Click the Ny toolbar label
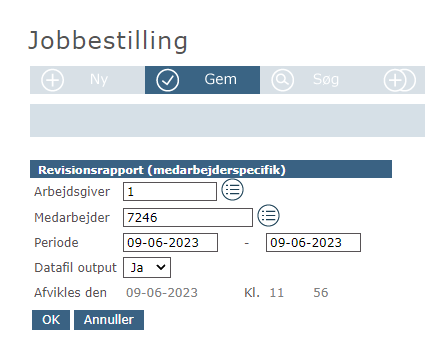The width and height of the screenshot is (425, 364). (99, 80)
